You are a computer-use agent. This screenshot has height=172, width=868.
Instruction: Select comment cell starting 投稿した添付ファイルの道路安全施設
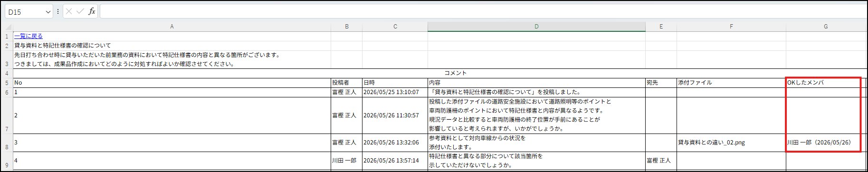tap(537, 115)
